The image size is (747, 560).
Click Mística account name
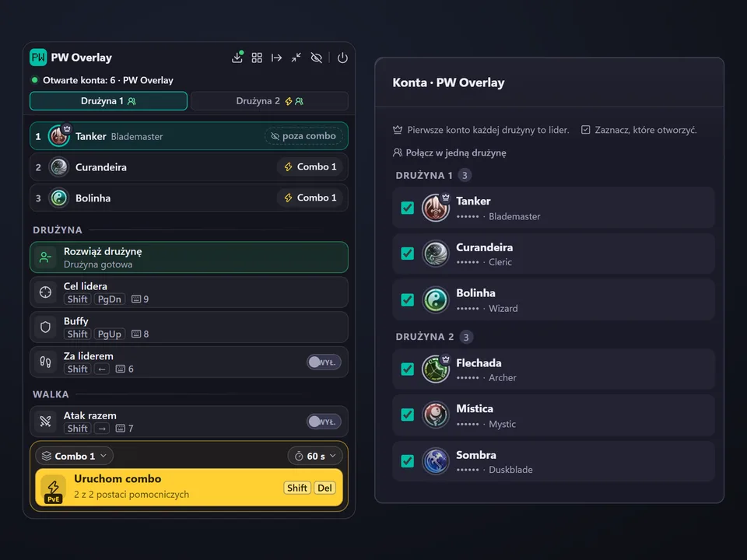coord(475,408)
